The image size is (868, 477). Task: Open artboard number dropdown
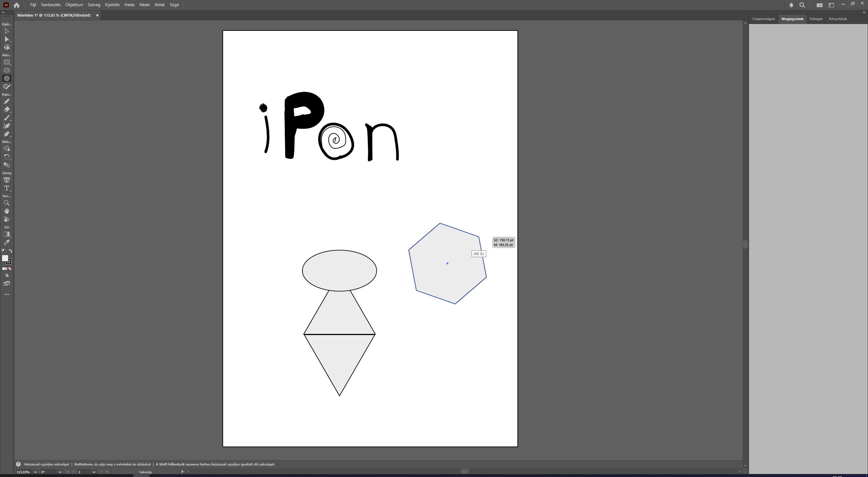94,472
